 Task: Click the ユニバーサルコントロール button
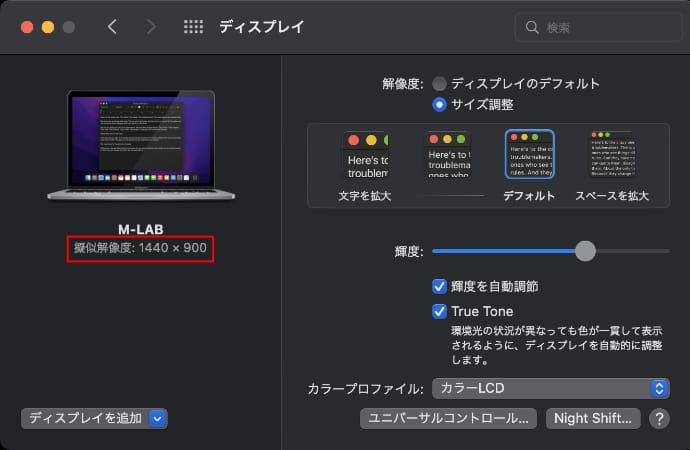point(449,418)
